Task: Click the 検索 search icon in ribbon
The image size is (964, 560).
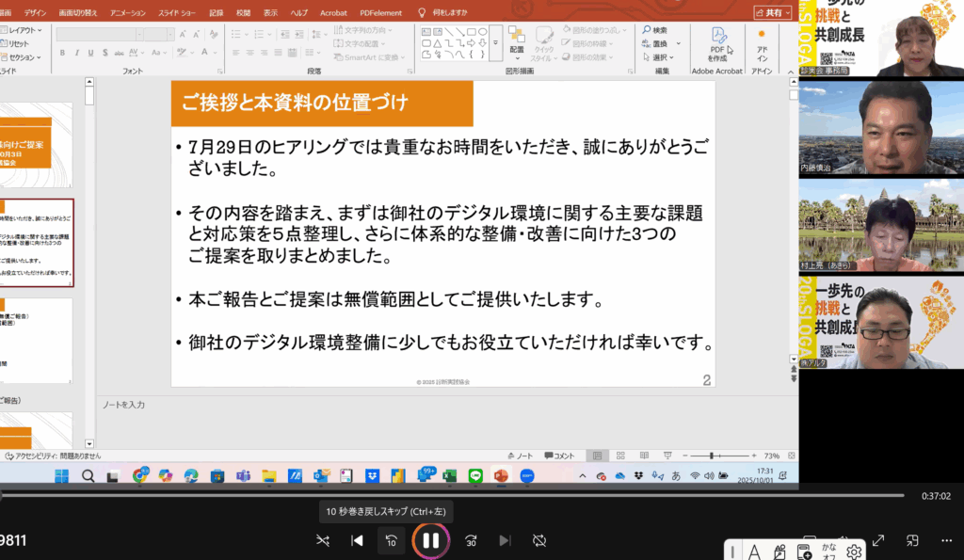Action: (x=654, y=30)
